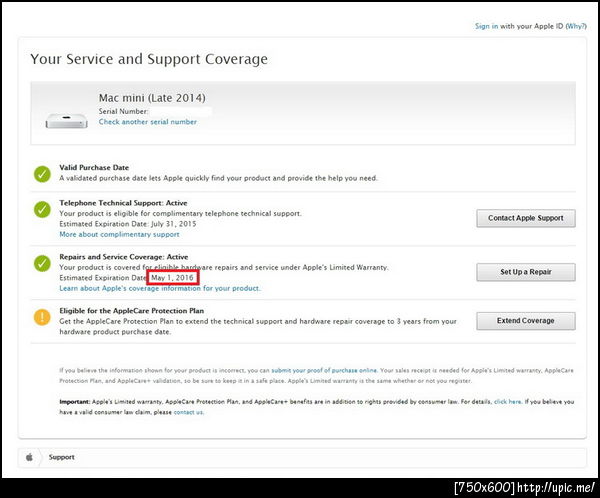The image size is (600, 498).
Task: Click the Serial Number label
Action: pos(123,111)
